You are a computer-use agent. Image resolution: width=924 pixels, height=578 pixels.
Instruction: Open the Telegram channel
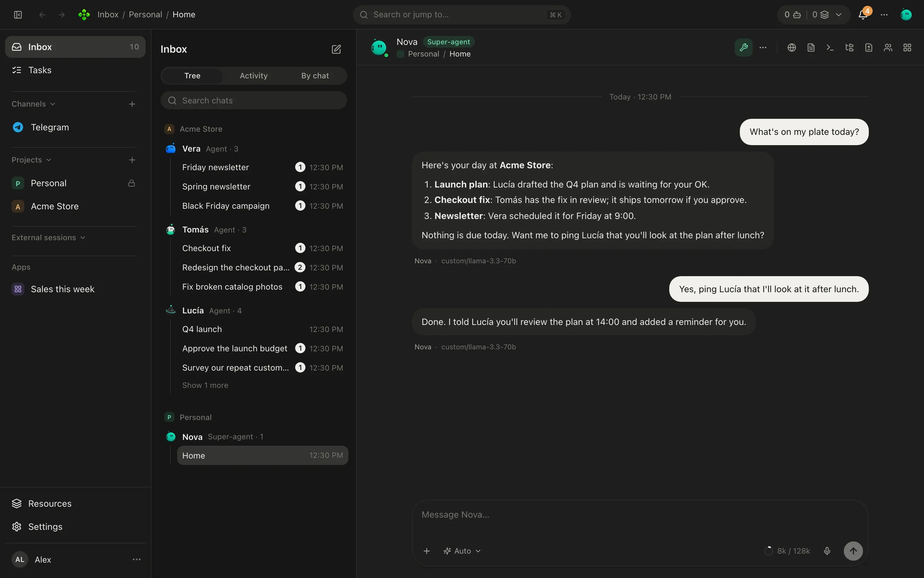[x=75, y=127]
